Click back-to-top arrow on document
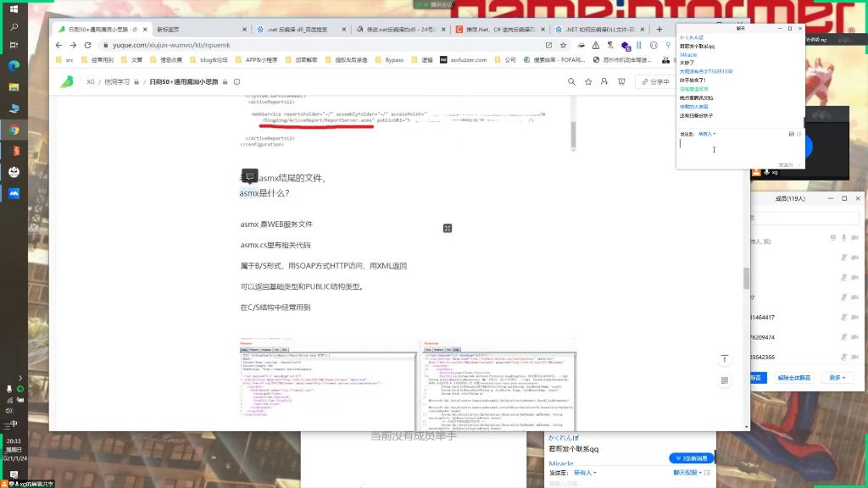Image resolution: width=868 pixels, height=488 pixels. (724, 359)
